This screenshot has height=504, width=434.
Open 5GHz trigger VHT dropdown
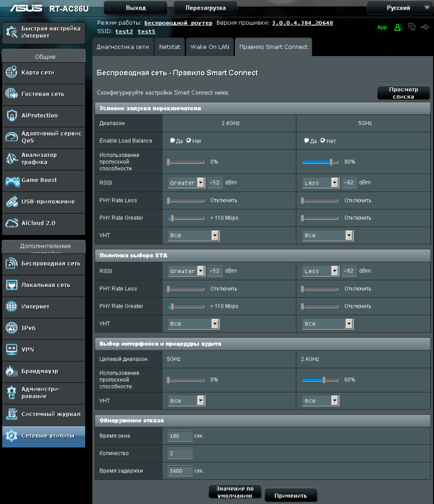[x=327, y=235]
